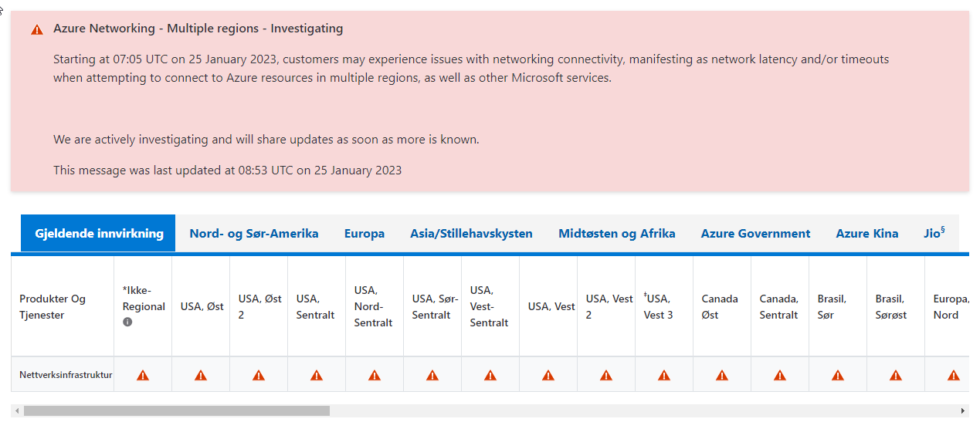
Task: Open the Jio tab
Action: point(934,233)
